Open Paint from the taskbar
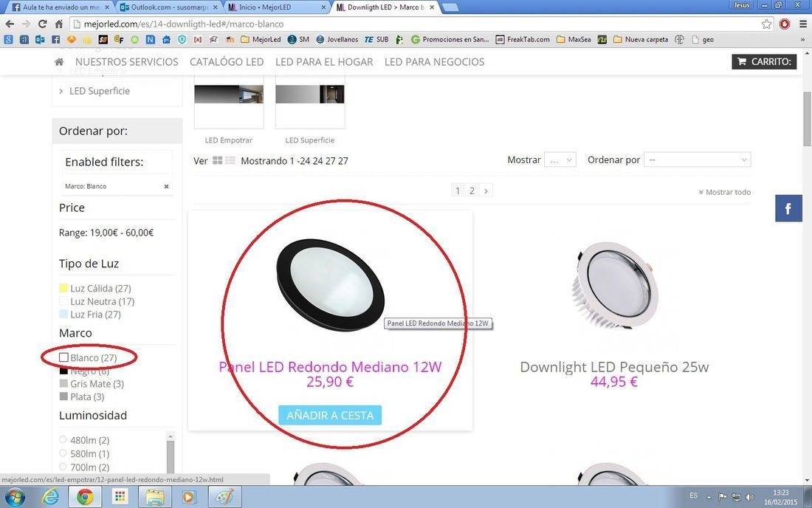 224,497
